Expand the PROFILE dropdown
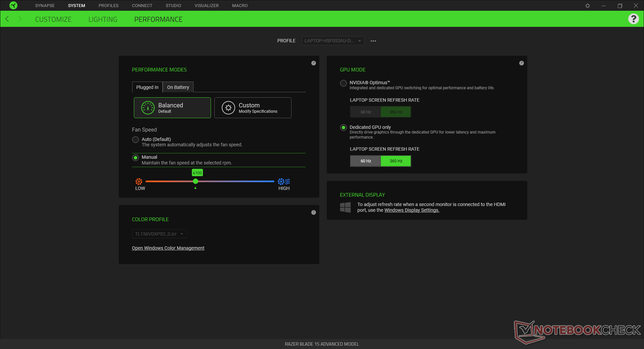The height and width of the screenshot is (349, 644). tap(333, 41)
